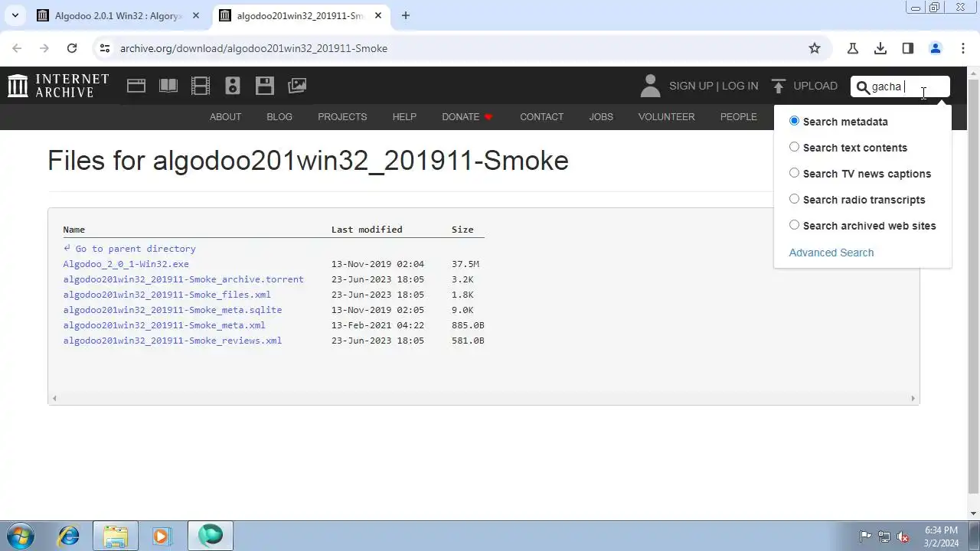The height and width of the screenshot is (551, 980).
Task: Open Windows Media Player from taskbar
Action: [x=161, y=536]
